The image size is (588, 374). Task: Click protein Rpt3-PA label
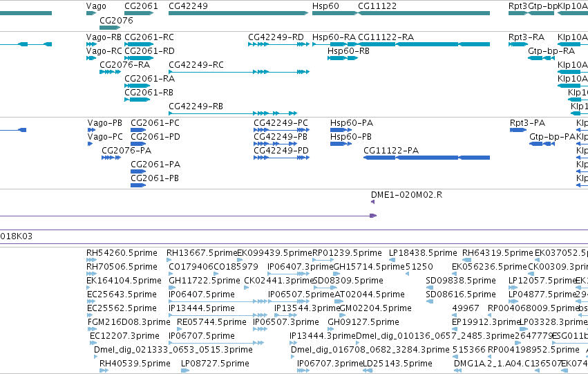[x=528, y=123]
